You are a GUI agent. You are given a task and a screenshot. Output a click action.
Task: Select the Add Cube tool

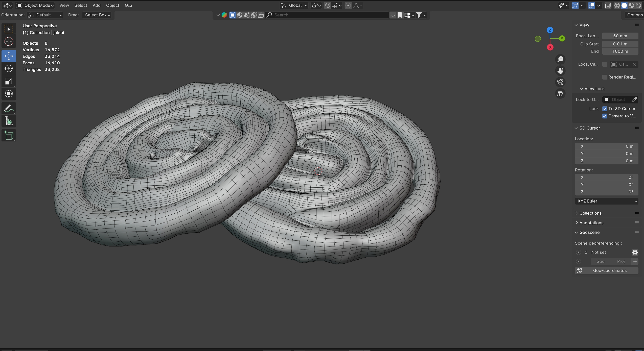point(9,136)
